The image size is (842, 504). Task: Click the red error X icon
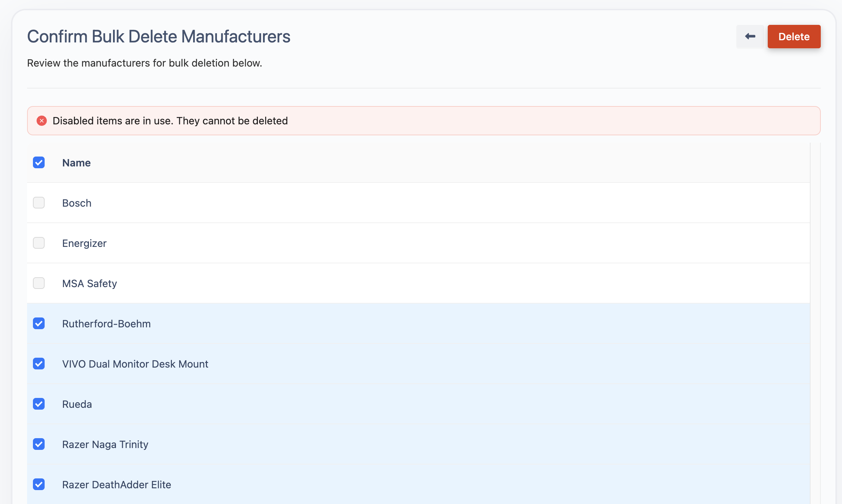(42, 121)
